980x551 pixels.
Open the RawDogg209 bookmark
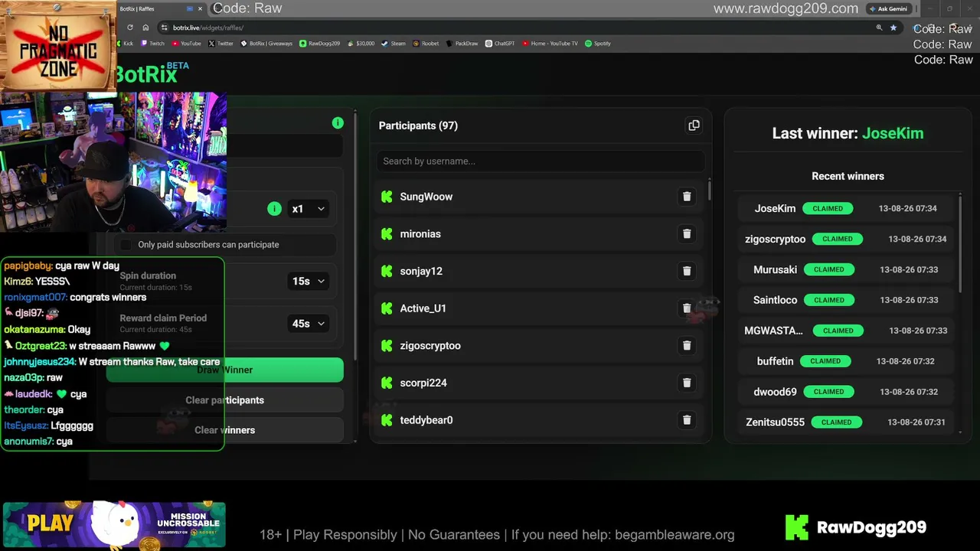coord(320,44)
